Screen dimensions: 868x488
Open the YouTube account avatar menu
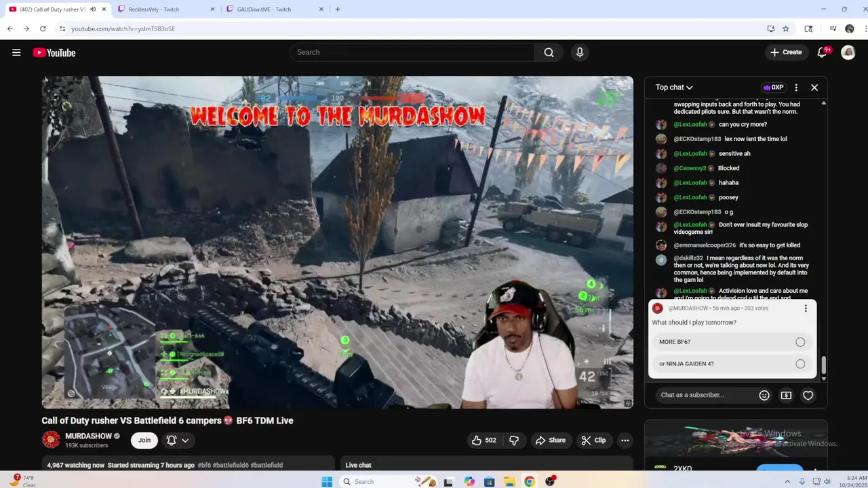848,52
